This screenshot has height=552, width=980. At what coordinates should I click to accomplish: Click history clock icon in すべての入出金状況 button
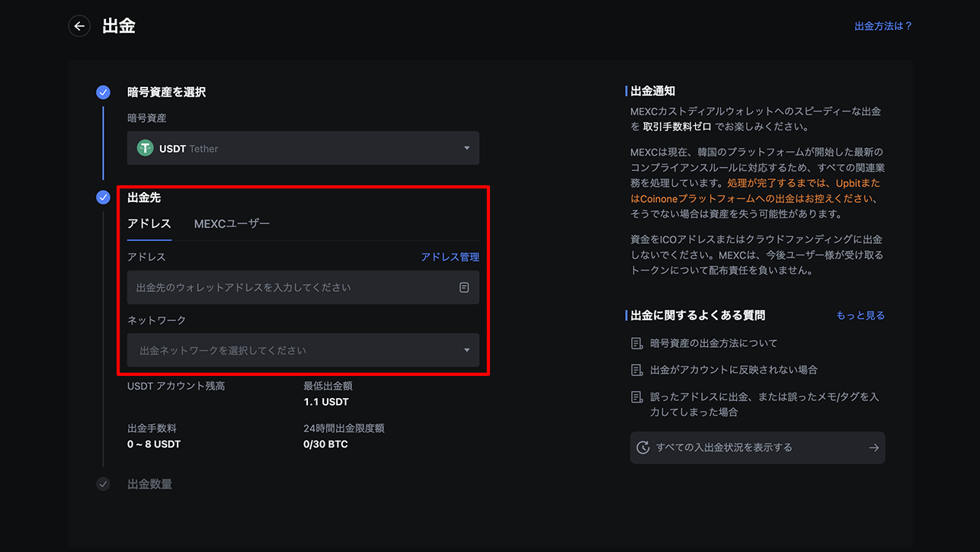[643, 448]
